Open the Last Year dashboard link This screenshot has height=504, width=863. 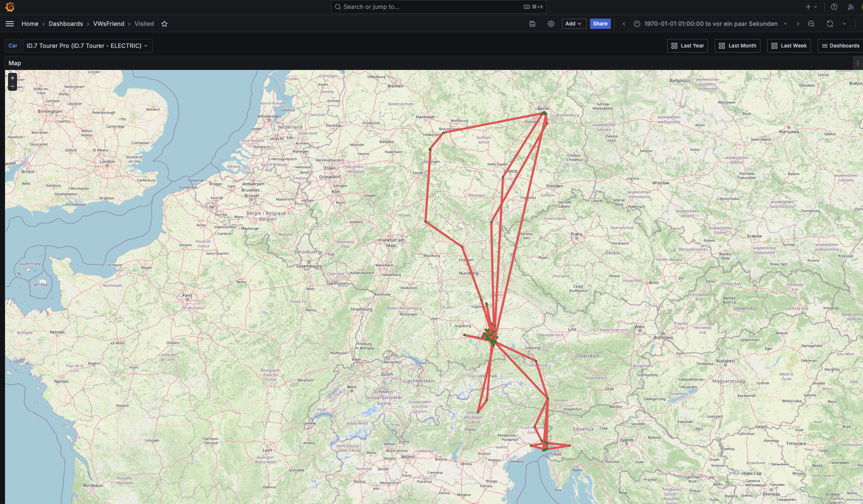(687, 46)
